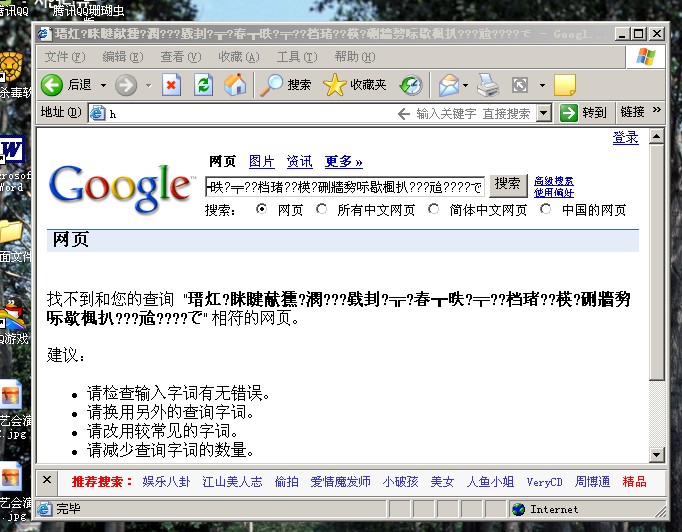
Task: Expand the Forward button history dropdown
Action: click(x=148, y=85)
